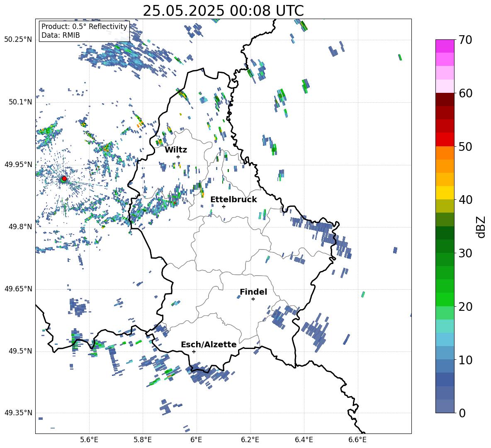This screenshot has width=491, height=448.
Task: Click the 50.25°N latitude label
Action: click(x=18, y=40)
